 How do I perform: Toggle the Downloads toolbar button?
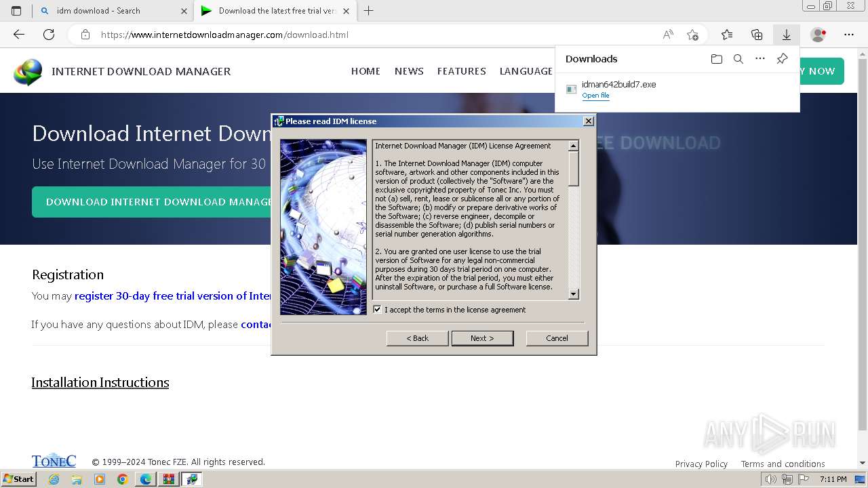[787, 35]
